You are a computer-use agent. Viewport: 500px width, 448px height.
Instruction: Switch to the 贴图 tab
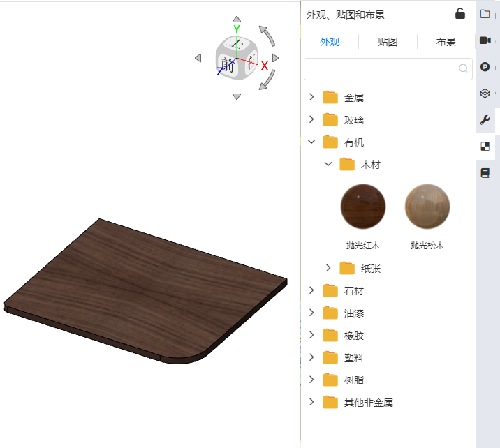[x=388, y=42]
